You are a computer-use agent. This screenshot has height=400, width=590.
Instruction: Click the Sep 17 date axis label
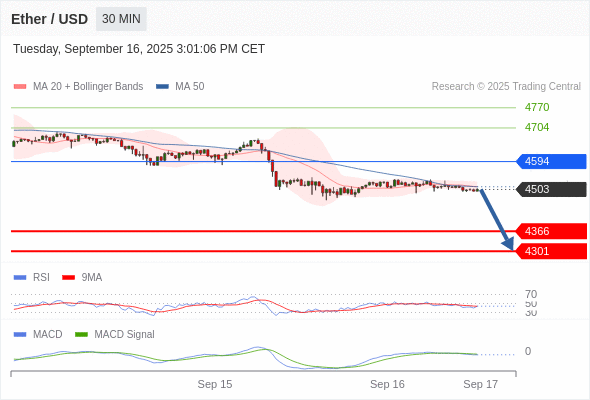click(x=481, y=384)
